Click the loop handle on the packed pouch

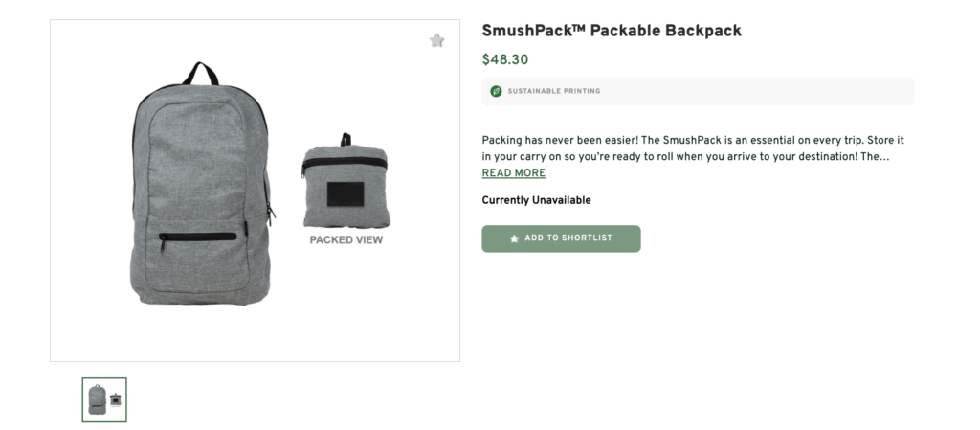coord(345,139)
